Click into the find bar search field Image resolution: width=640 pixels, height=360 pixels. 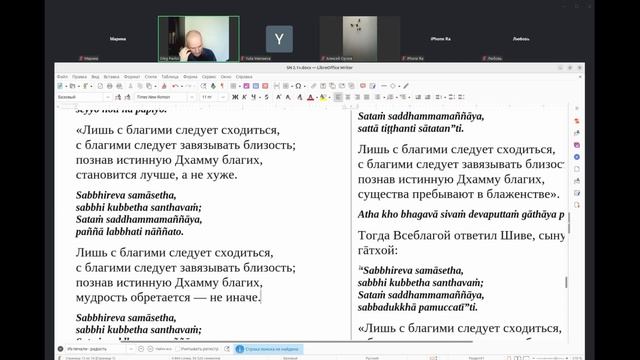(96, 349)
